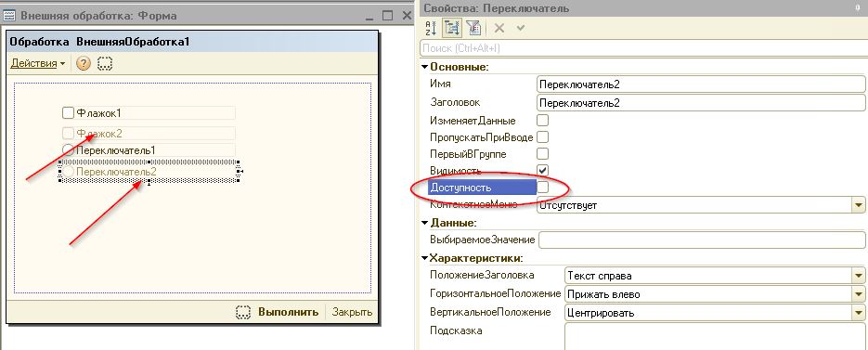This screenshot has width=868, height=350.
Task: Click the Имя input field
Action: tap(701, 84)
